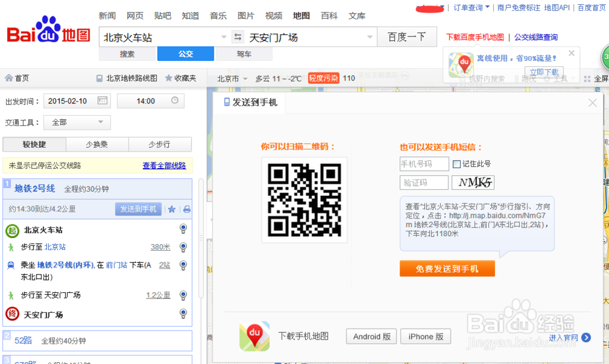
Task: Click the 前门站 station link
Action: point(116,265)
